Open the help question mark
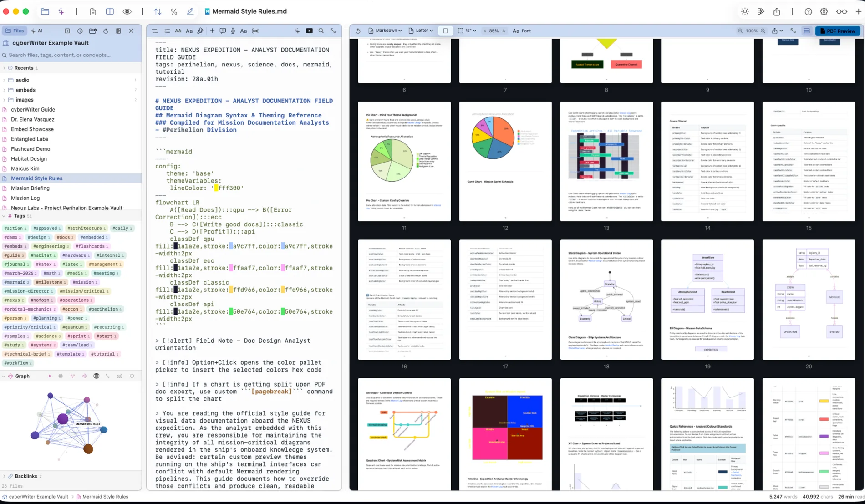This screenshot has height=504, width=865. pos(808,11)
